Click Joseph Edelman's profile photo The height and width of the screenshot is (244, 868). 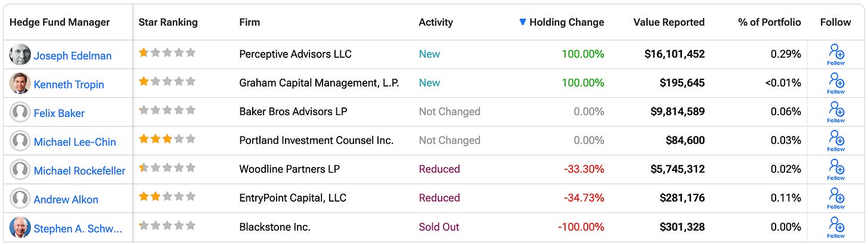[20, 55]
